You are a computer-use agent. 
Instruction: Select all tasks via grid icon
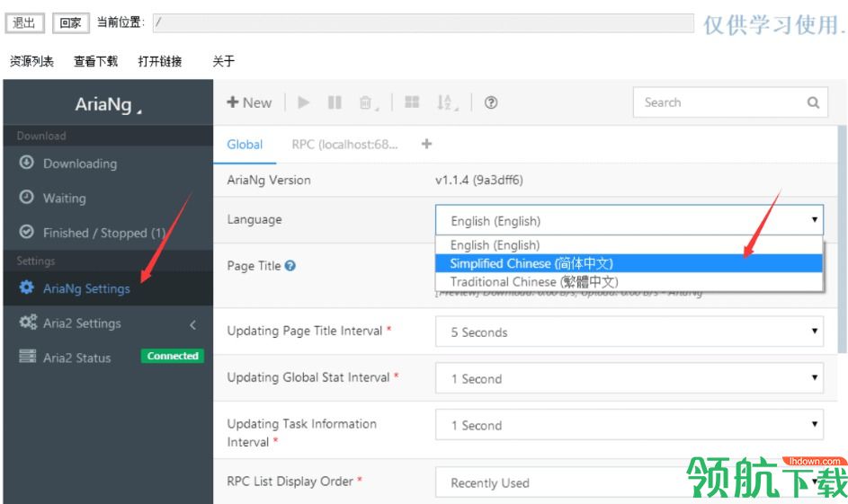pos(412,102)
